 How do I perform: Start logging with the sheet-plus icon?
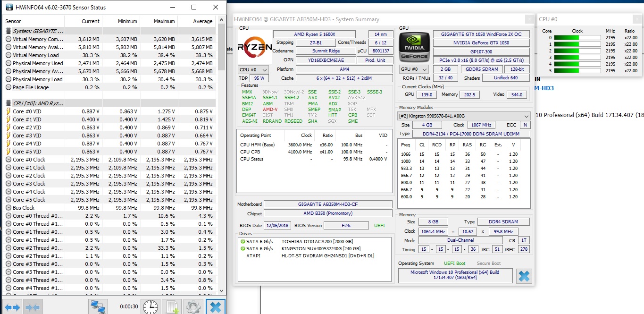(172, 307)
